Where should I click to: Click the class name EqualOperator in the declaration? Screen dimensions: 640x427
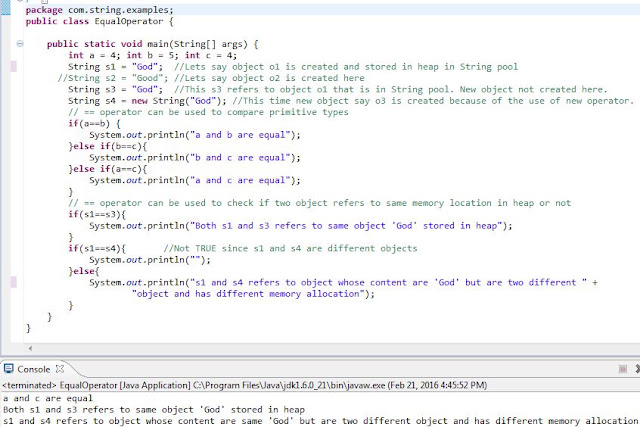point(129,21)
